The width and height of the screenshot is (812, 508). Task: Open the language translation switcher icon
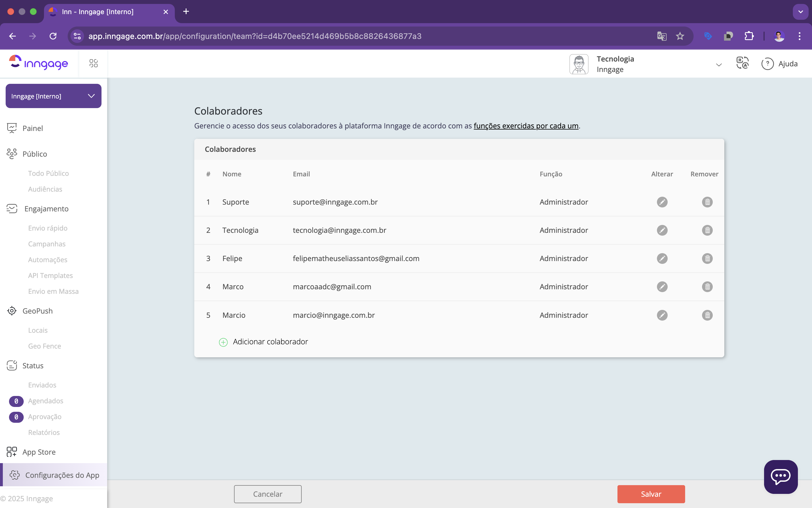click(743, 63)
